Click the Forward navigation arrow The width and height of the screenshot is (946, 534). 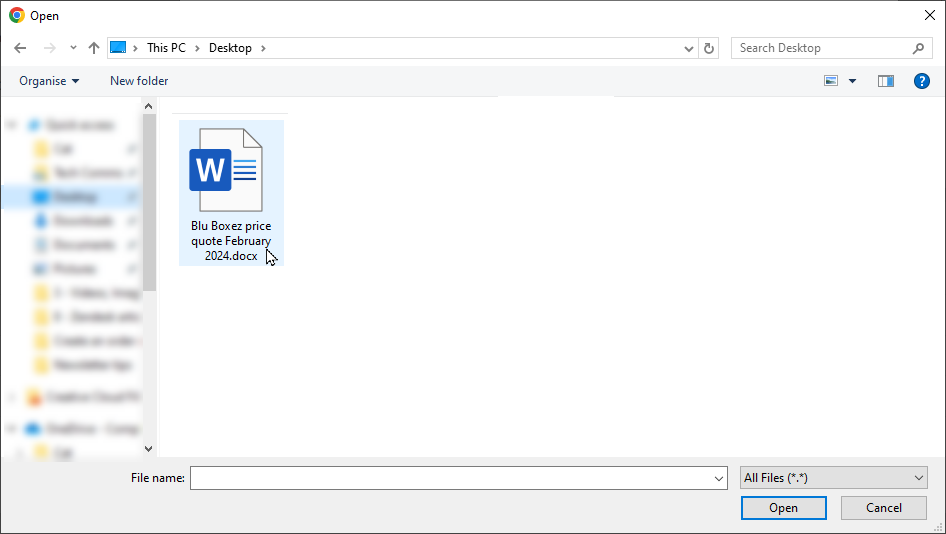tap(49, 48)
